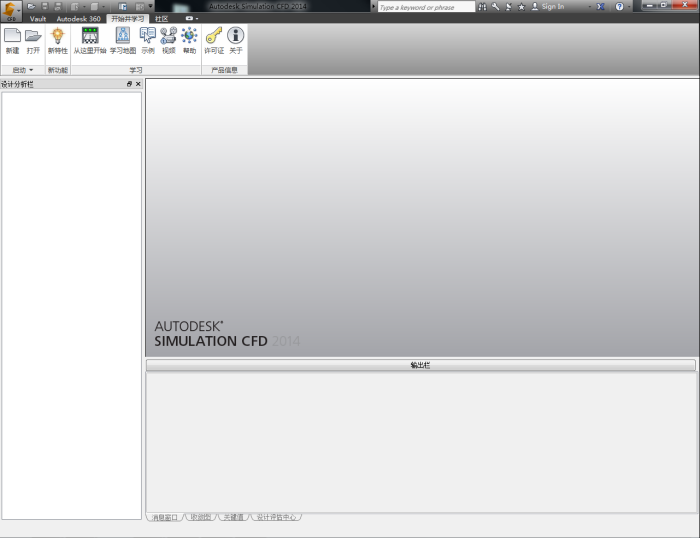Click the Sign In link
This screenshot has width=700, height=538.
[x=553, y=7]
